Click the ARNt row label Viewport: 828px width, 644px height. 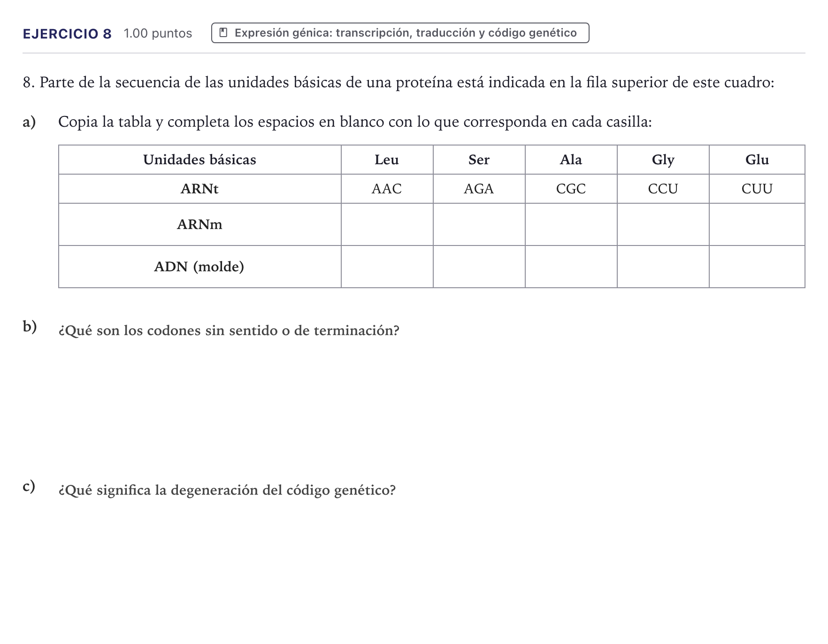199,189
